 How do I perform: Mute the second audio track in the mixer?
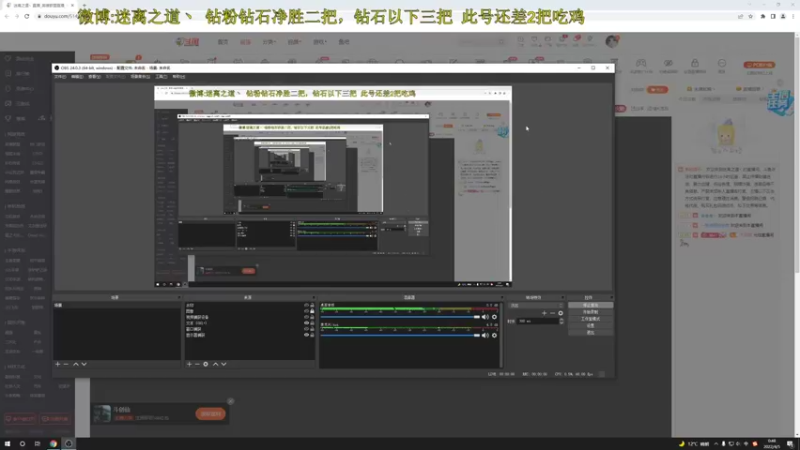[x=485, y=335]
